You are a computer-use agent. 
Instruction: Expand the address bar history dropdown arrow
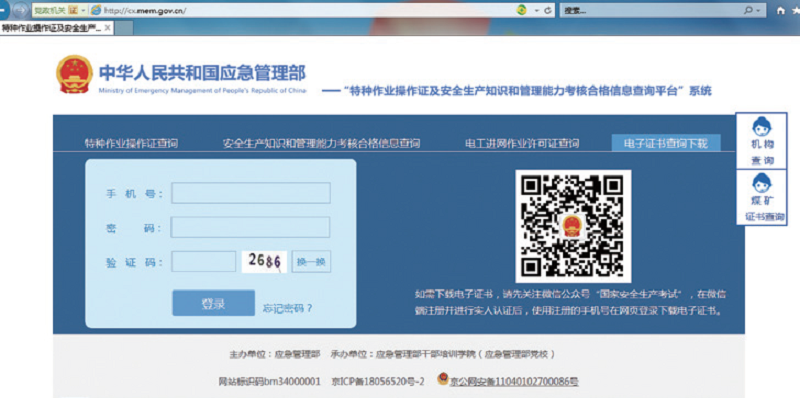coord(537,11)
